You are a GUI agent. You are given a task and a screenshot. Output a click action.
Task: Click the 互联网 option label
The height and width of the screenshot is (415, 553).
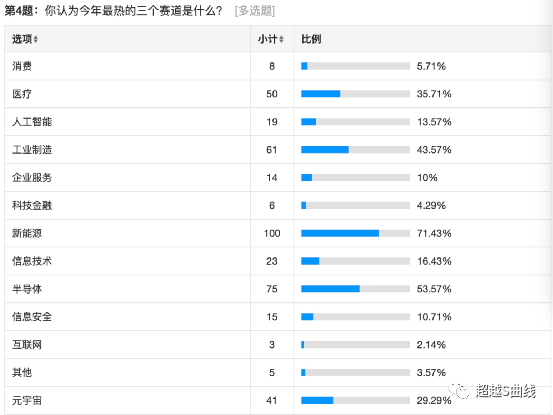pyautogui.click(x=27, y=345)
